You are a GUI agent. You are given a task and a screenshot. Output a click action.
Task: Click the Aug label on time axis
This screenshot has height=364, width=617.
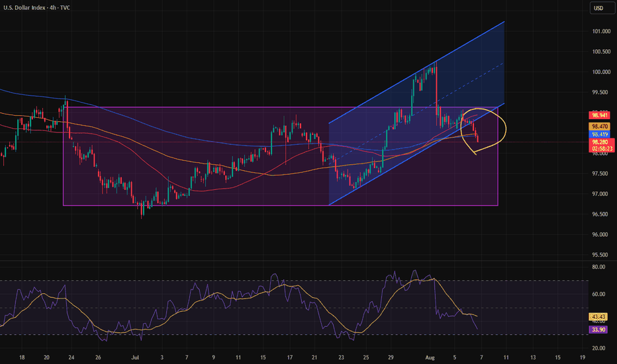(x=430, y=357)
